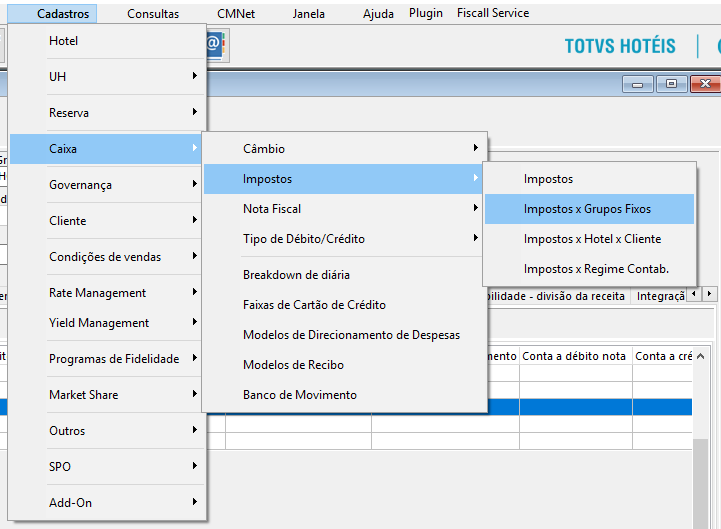The image size is (721, 529).
Task: Open the Add-On submenu
Action: [107, 503]
